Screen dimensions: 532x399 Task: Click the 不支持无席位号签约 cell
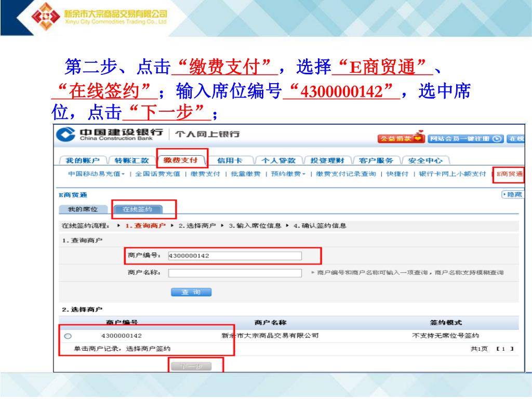[x=445, y=336]
